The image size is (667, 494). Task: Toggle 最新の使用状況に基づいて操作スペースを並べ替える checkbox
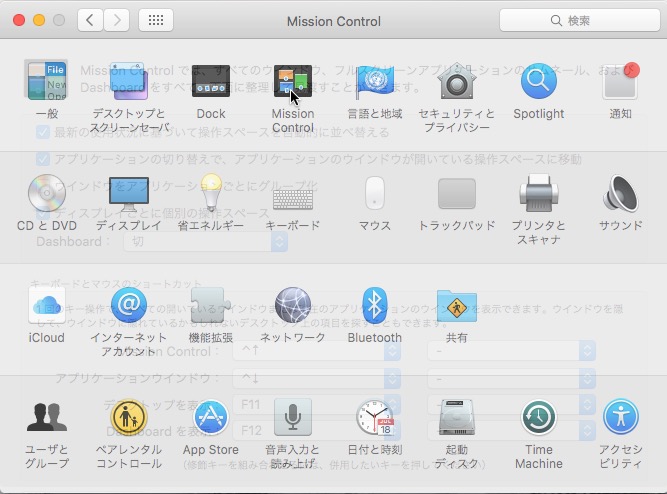[43, 132]
